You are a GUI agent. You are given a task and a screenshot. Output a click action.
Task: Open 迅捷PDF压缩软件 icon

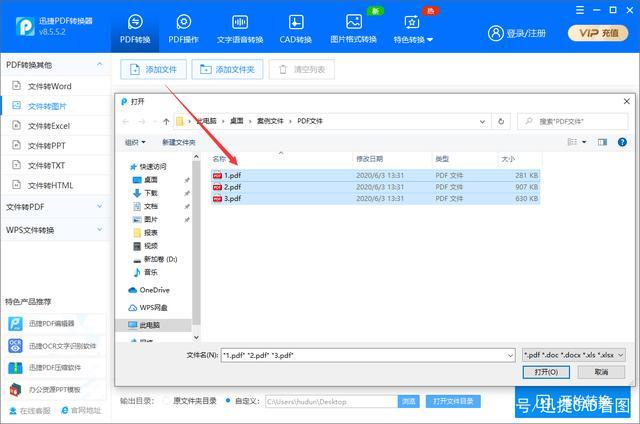click(16, 368)
